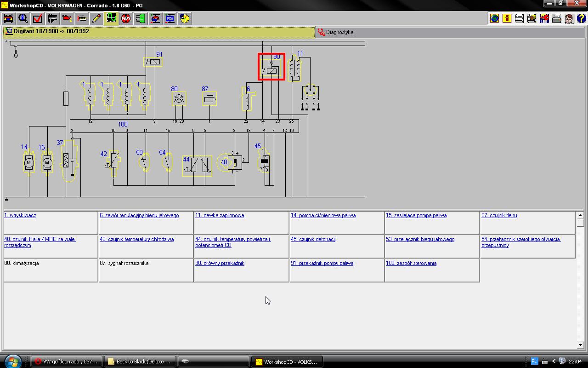Image resolution: width=588 pixels, height=368 pixels.
Task: Open '44. czujnik temperatury powietrza' link
Action: [x=233, y=242]
